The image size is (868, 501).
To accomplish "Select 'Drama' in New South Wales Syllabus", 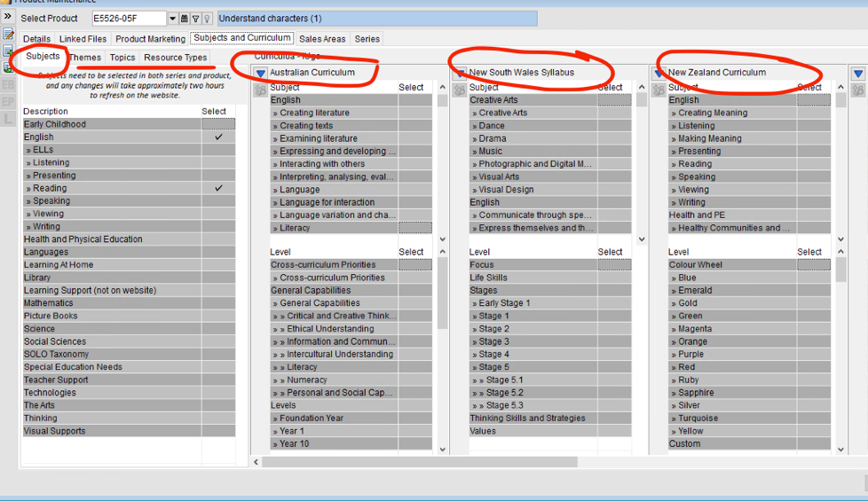I will [x=533, y=139].
